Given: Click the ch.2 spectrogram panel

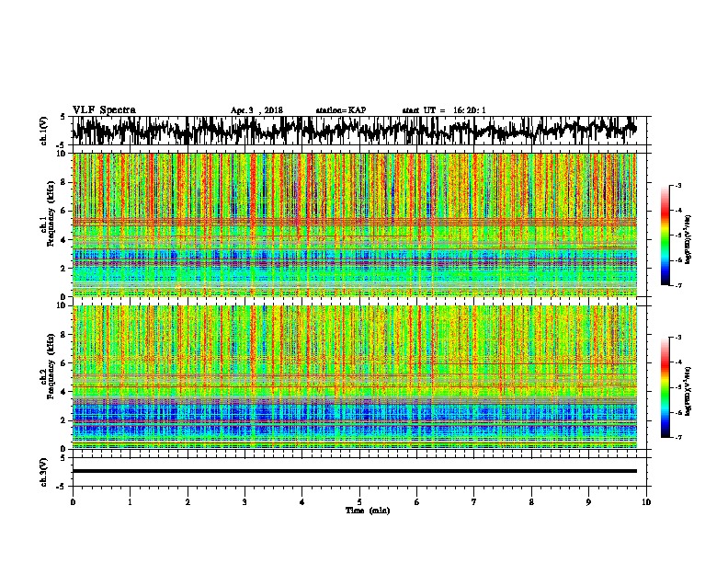Looking at the screenshot, I should [x=354, y=377].
